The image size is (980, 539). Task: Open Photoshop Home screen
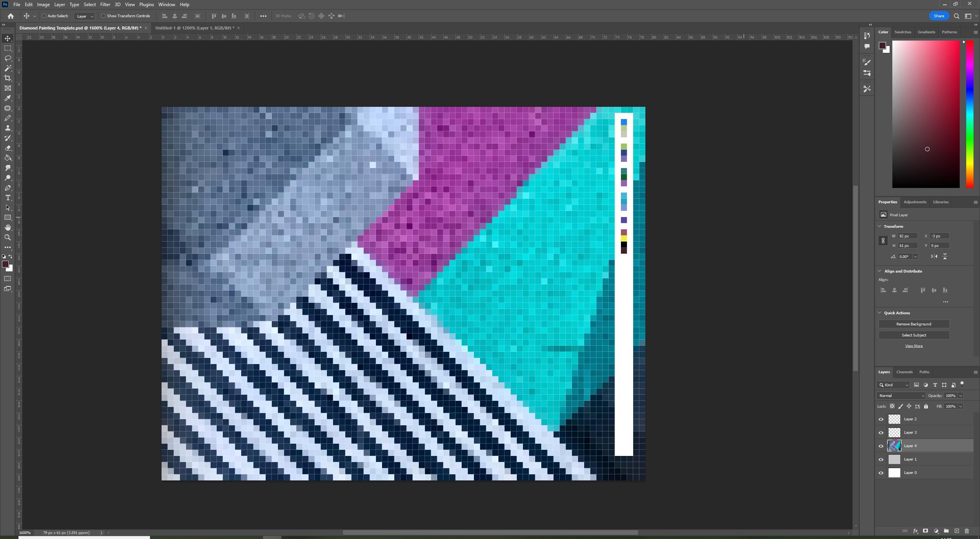[x=10, y=16]
